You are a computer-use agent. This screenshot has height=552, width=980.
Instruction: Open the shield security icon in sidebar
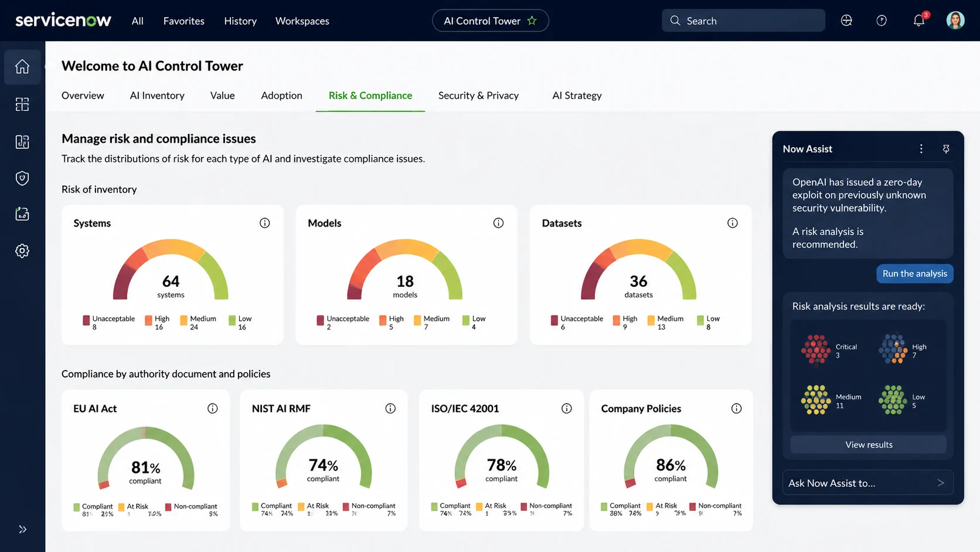[x=22, y=178]
